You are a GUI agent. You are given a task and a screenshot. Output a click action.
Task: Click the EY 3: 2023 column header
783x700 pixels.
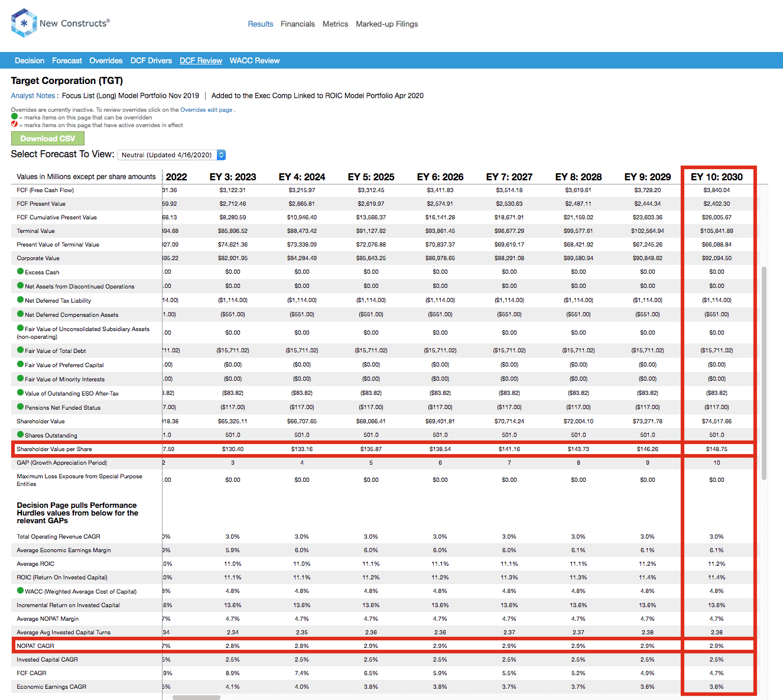(233, 177)
